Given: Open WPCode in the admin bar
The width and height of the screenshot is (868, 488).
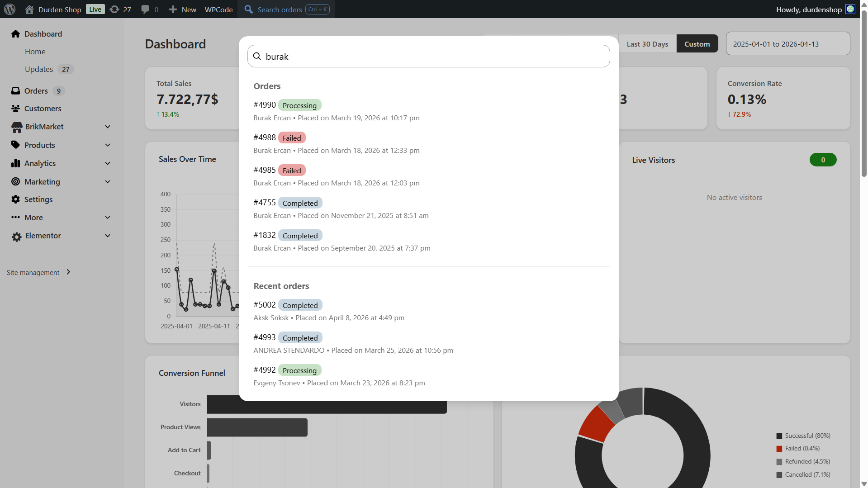Looking at the screenshot, I should click(219, 9).
